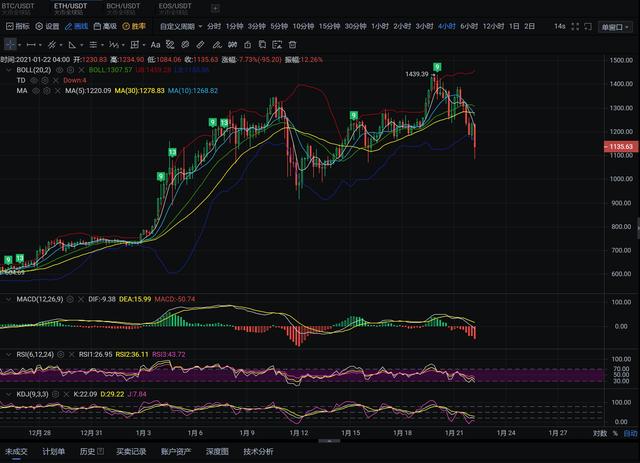The width and height of the screenshot is (640, 463).
Task: Click the lock drawings icon
Action: click(x=247, y=45)
